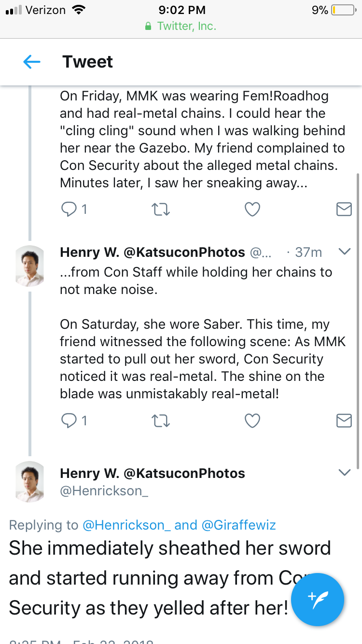
Task: View profile photo beside @Henrickson_ handle
Action: [x=30, y=482]
